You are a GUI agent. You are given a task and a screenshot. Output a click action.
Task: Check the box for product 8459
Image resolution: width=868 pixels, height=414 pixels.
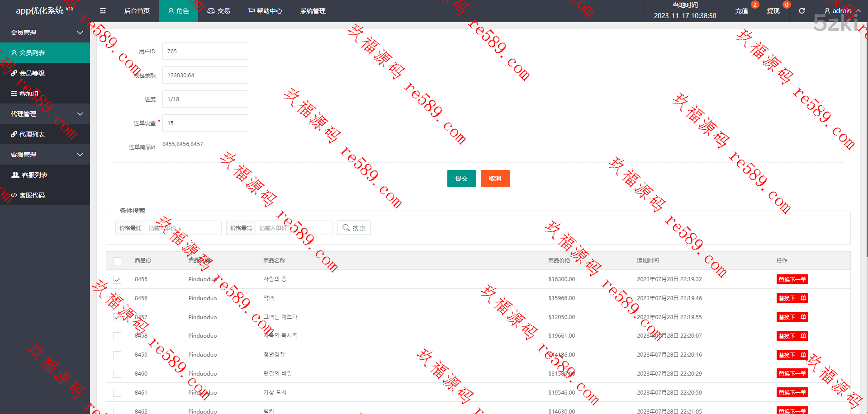[117, 355]
